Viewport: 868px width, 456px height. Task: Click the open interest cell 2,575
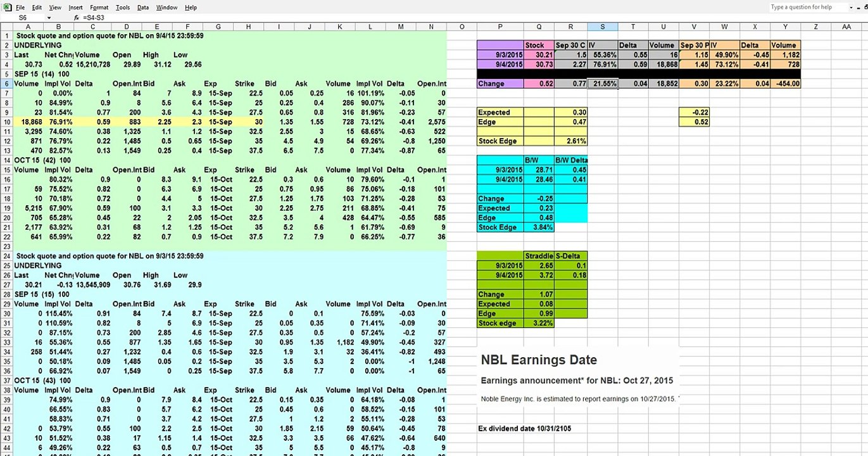click(431, 122)
